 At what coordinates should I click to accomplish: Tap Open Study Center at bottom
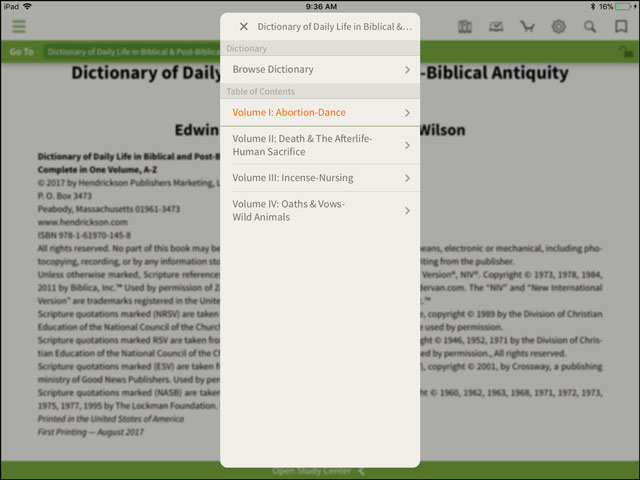click(318, 471)
